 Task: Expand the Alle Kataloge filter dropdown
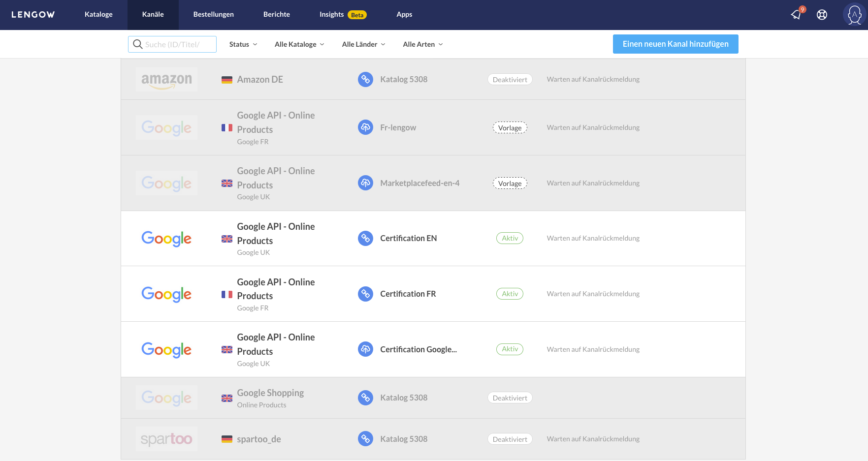[x=299, y=44]
